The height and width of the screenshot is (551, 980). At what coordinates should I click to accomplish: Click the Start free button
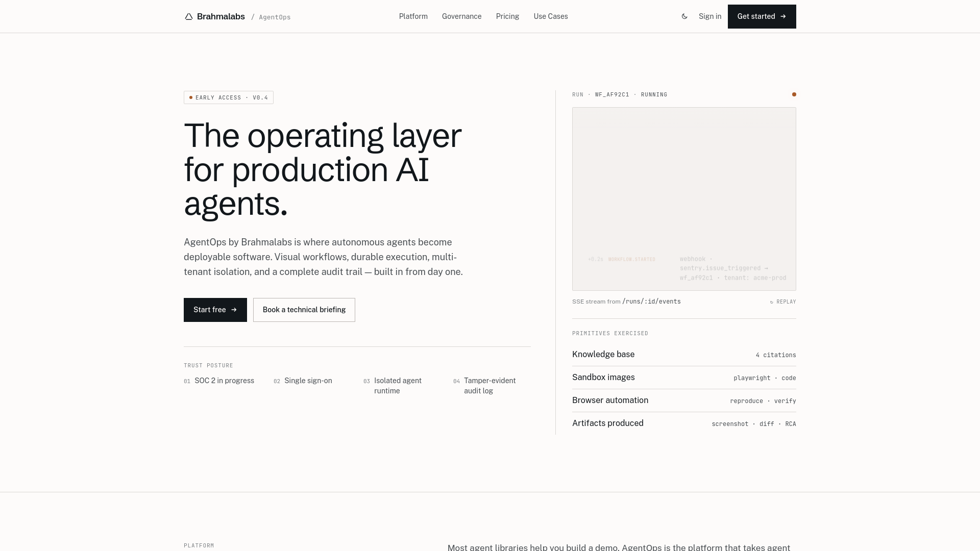click(215, 310)
